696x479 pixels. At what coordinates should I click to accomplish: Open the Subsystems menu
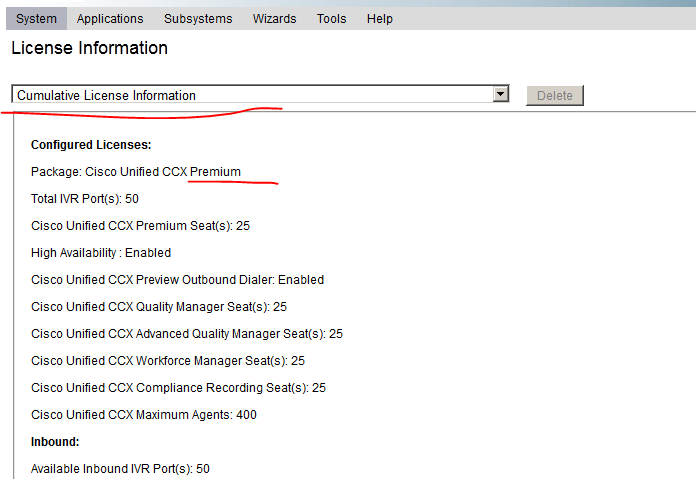198,19
